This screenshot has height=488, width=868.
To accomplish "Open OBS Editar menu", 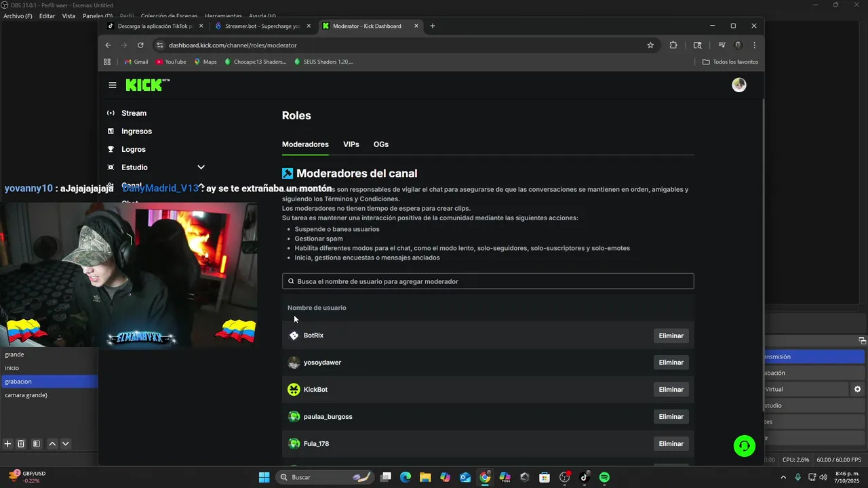I will point(47,16).
